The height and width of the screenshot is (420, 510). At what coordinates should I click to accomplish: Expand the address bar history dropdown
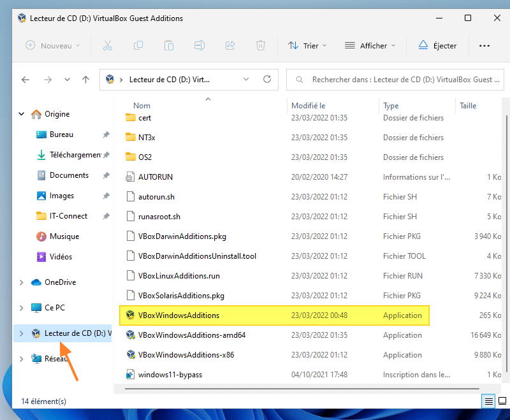(246, 80)
